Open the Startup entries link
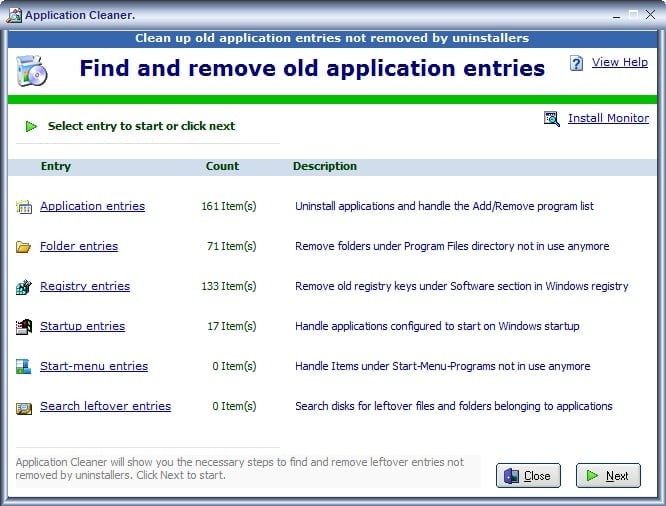This screenshot has width=666, height=506. tap(82, 326)
